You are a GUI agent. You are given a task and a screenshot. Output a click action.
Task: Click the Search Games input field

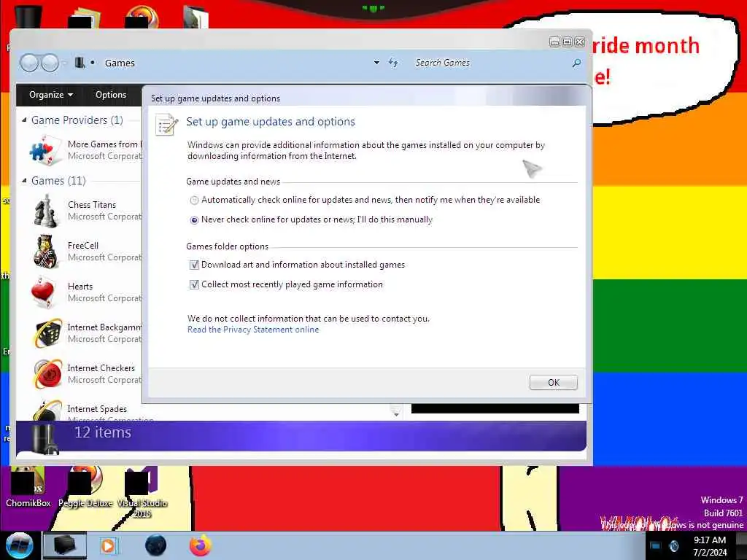click(x=491, y=63)
